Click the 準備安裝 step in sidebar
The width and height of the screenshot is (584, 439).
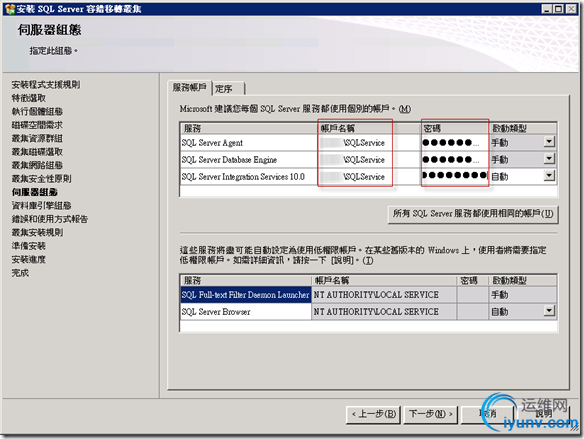click(x=28, y=246)
